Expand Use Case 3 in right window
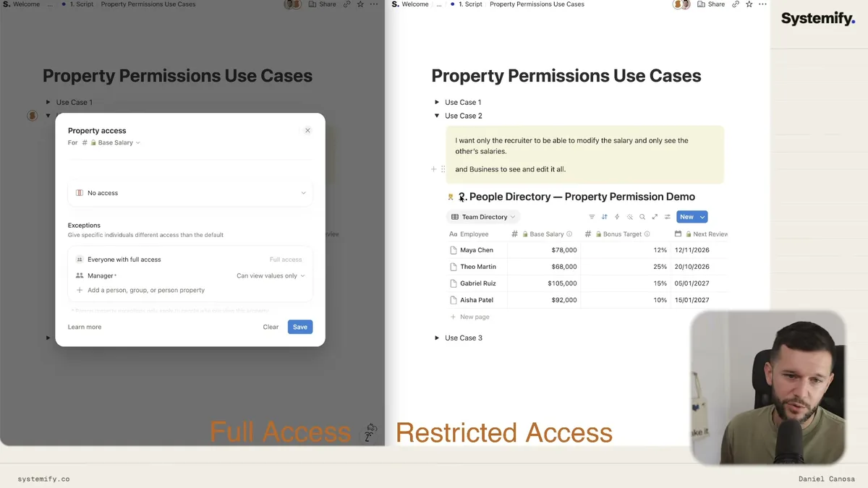Screen dimensions: 868x488 (437, 338)
